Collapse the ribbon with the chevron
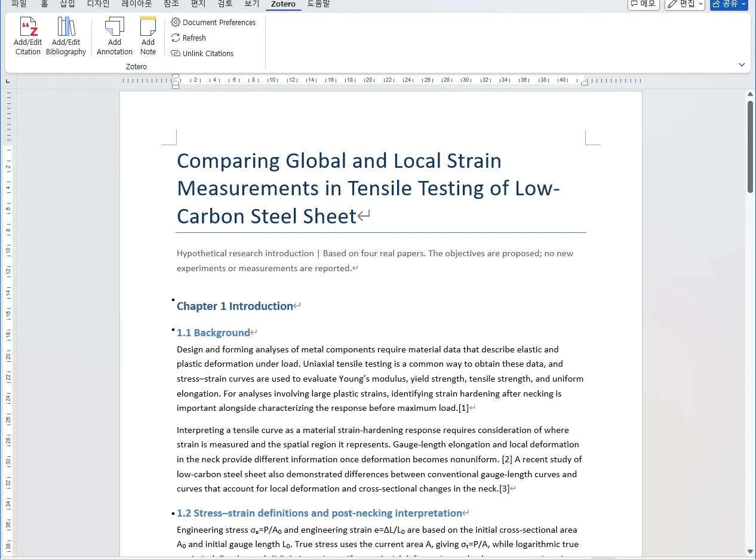This screenshot has height=559, width=756. click(742, 64)
